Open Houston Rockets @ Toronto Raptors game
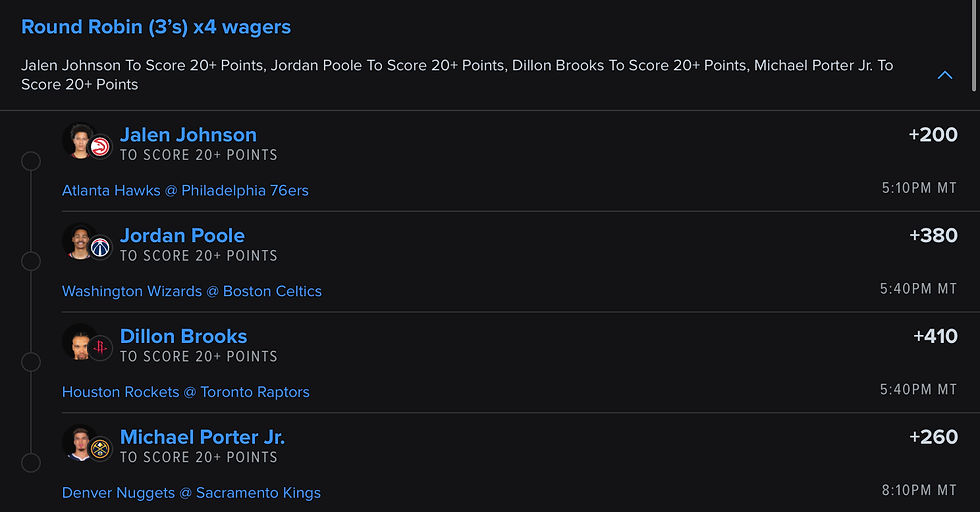Viewport: 980px width, 512px height. tap(186, 392)
